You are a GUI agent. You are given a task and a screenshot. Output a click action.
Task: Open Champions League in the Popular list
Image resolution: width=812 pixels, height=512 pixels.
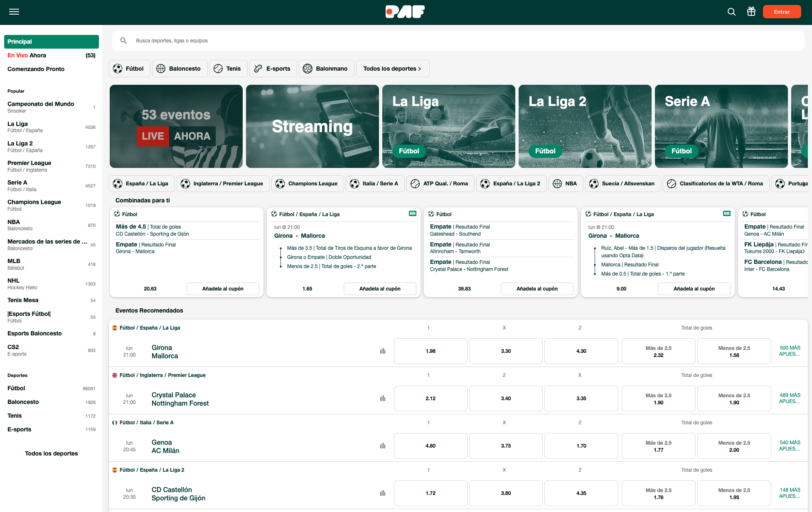52,205
